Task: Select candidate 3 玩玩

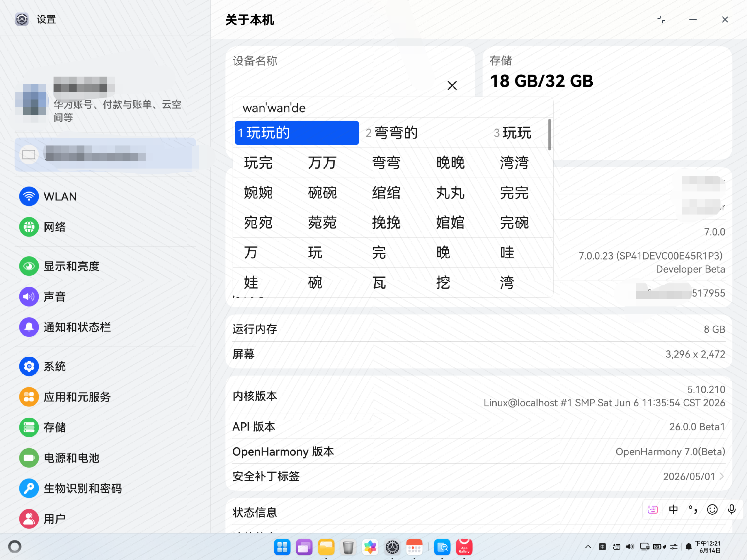Action: (513, 133)
